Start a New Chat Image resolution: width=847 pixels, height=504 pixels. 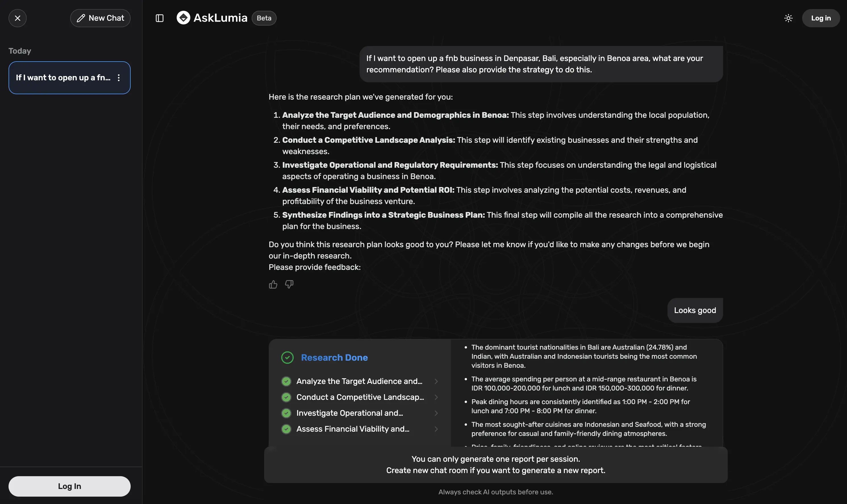(x=100, y=18)
